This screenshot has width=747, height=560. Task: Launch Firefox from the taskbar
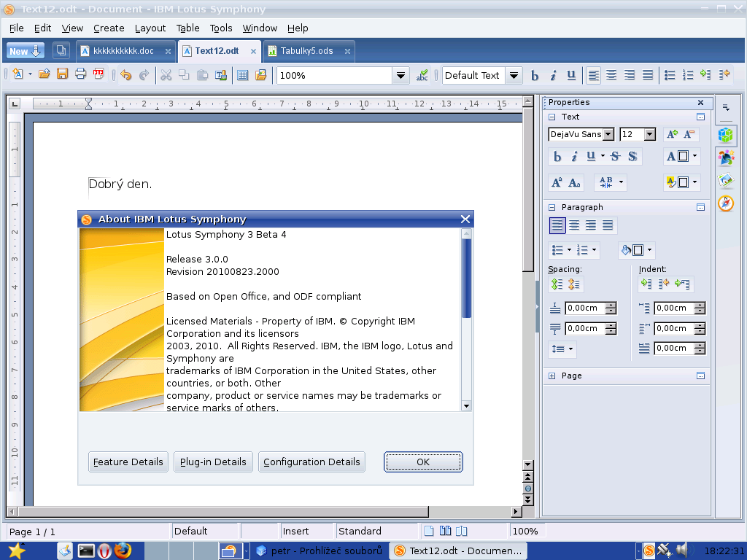122,551
